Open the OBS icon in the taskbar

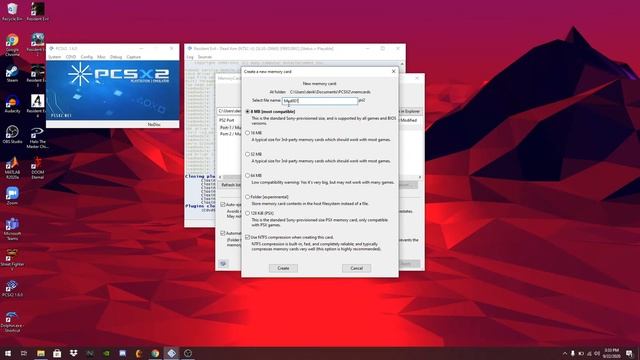click(188, 353)
